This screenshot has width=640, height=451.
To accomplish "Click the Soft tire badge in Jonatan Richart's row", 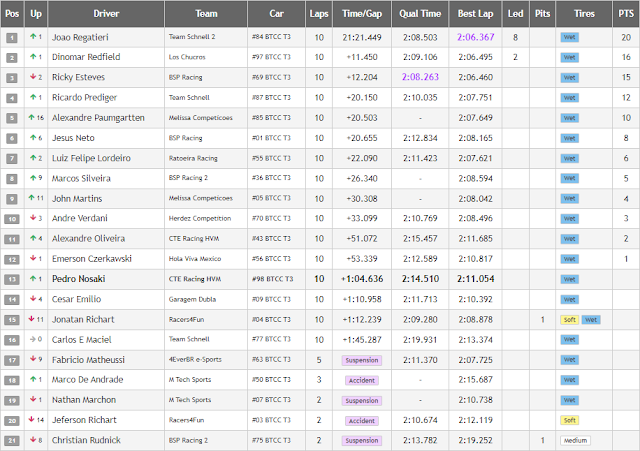I will tap(570, 319).
